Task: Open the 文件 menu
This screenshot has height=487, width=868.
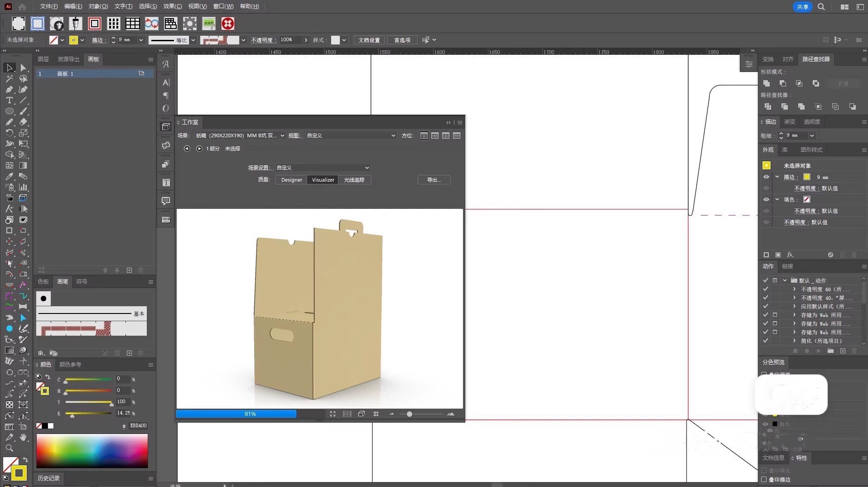Action: tap(49, 6)
